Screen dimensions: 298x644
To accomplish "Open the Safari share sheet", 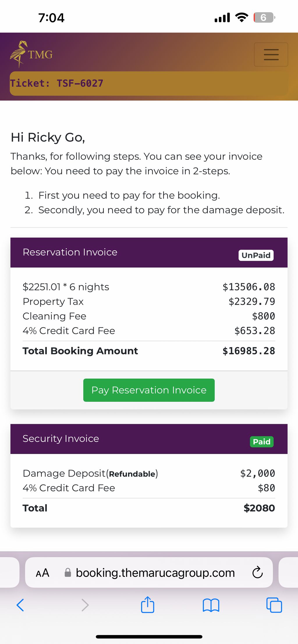I will pyautogui.click(x=148, y=604).
